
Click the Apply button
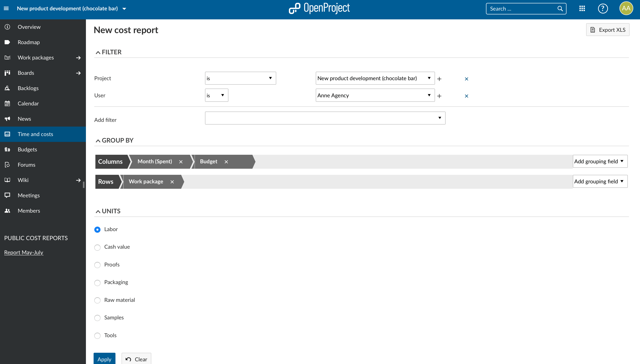(104, 359)
